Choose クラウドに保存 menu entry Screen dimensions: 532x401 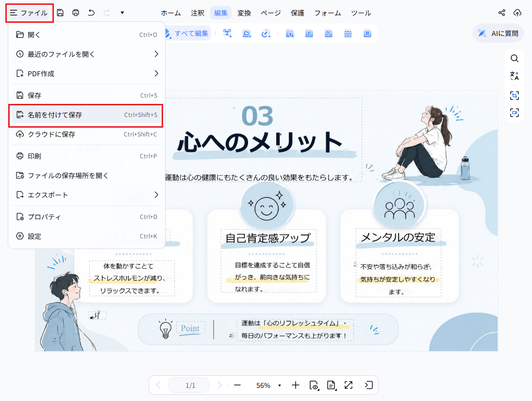click(86, 134)
